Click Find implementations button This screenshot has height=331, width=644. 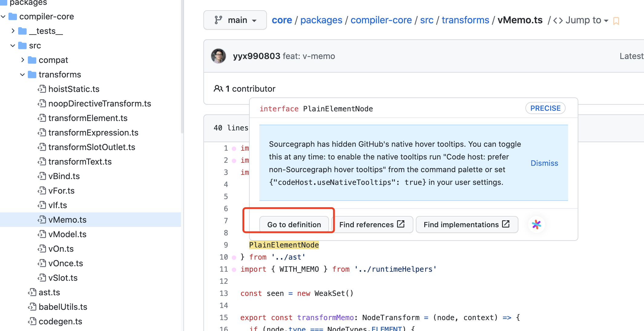click(x=467, y=224)
